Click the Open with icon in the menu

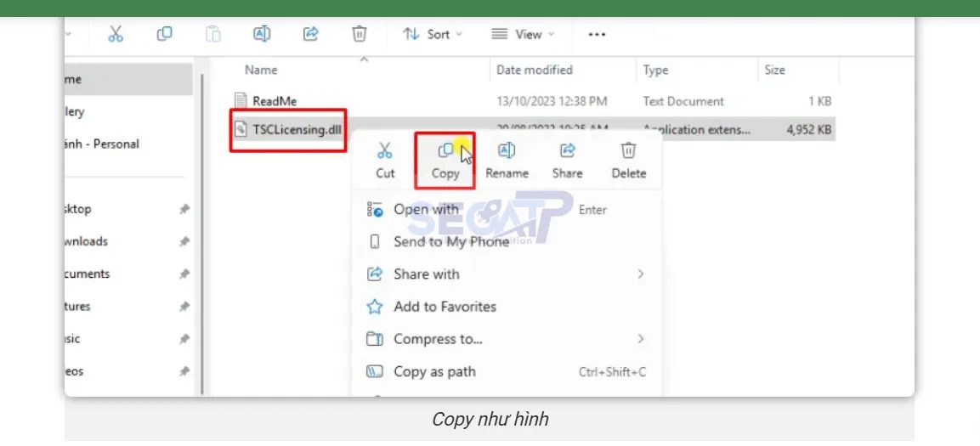coord(374,209)
